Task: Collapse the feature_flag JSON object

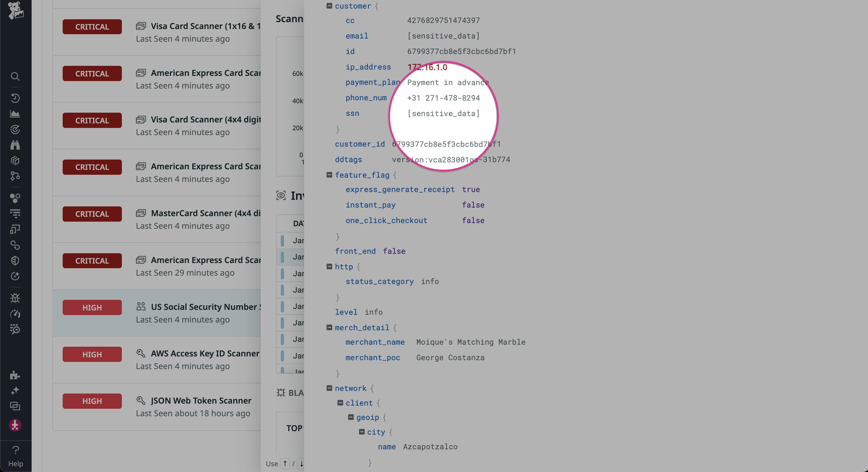Action: pos(329,175)
